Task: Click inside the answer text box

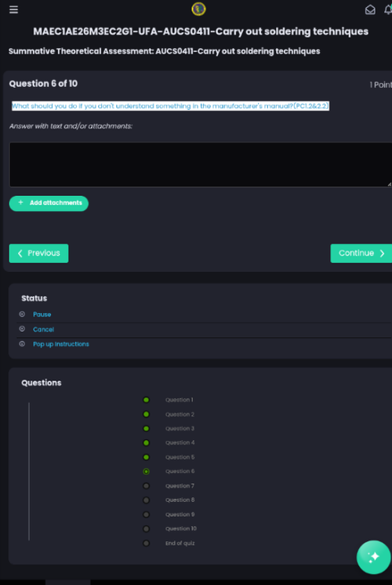Action: point(201,165)
